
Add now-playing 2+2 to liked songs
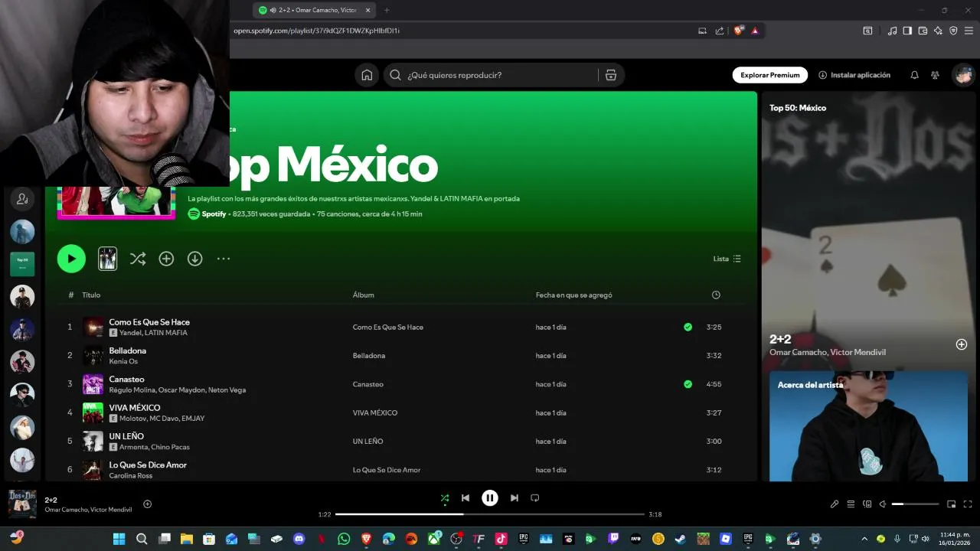click(148, 504)
